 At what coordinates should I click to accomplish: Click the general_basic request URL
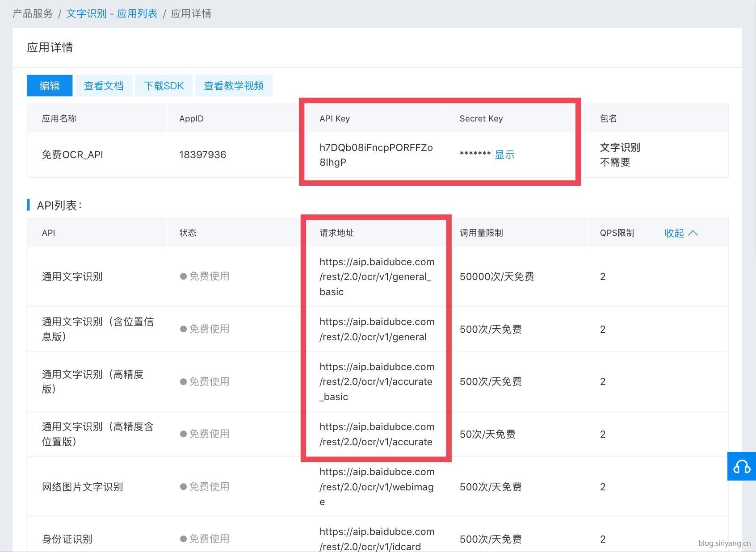pyautogui.click(x=376, y=276)
